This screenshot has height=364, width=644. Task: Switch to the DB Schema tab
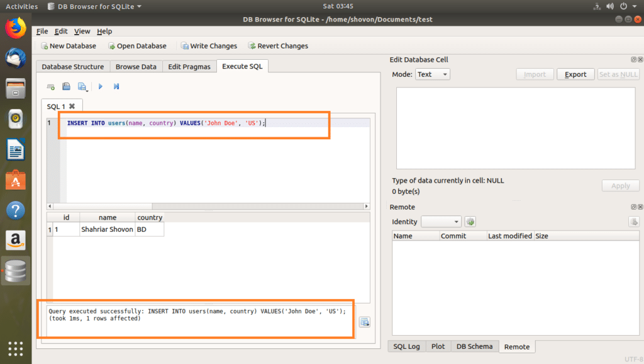(x=474, y=346)
